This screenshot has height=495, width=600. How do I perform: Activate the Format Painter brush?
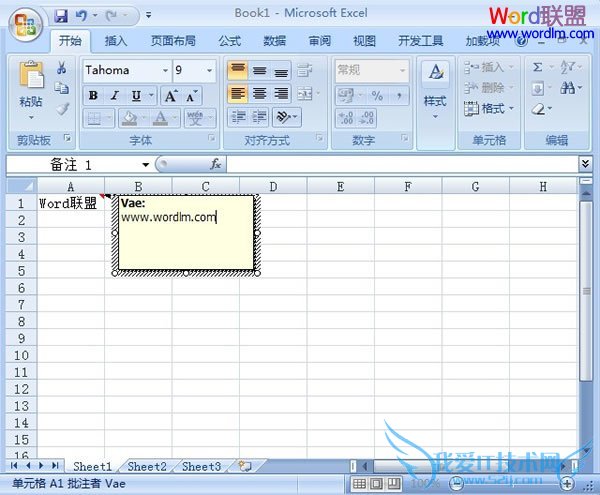(x=62, y=109)
